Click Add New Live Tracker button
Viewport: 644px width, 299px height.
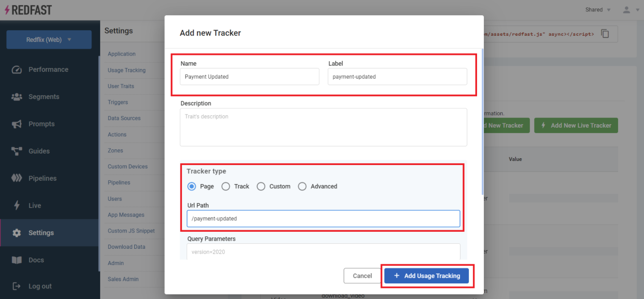tap(576, 125)
